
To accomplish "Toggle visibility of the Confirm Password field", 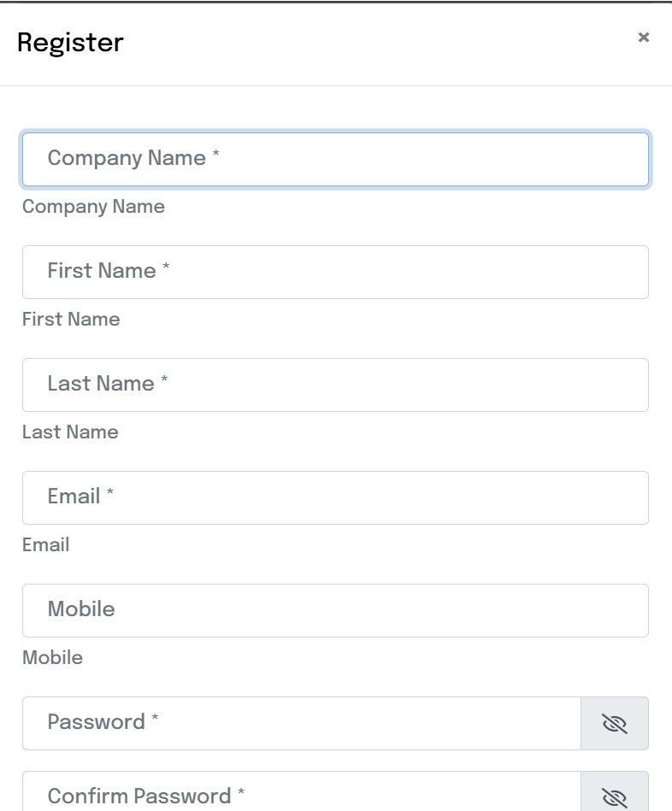I will pos(614,796).
